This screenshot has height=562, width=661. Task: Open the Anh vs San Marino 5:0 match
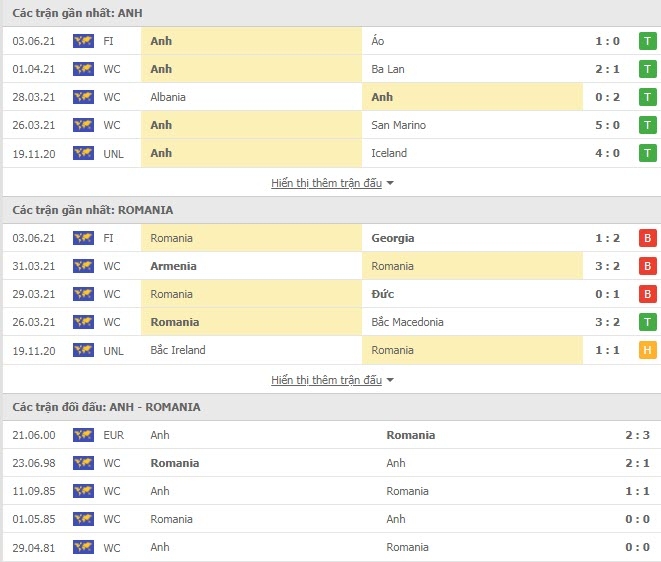click(330, 125)
